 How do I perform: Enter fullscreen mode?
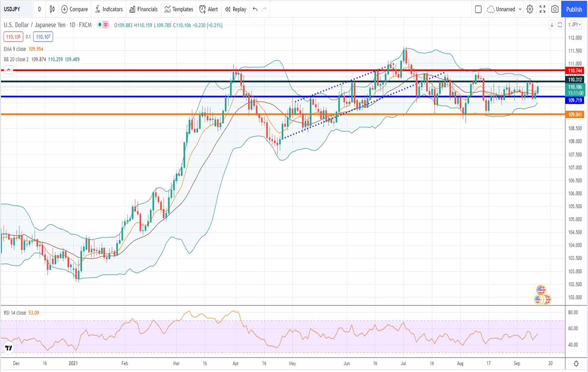point(542,9)
